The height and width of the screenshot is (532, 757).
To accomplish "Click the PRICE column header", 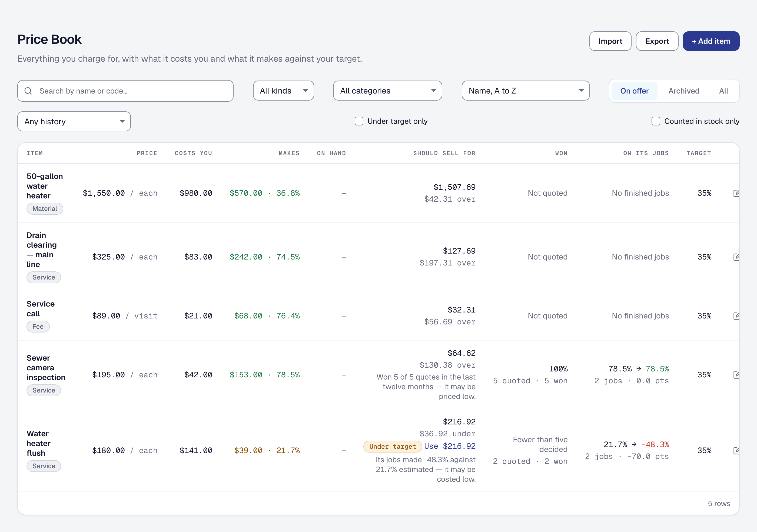I will click(x=147, y=153).
